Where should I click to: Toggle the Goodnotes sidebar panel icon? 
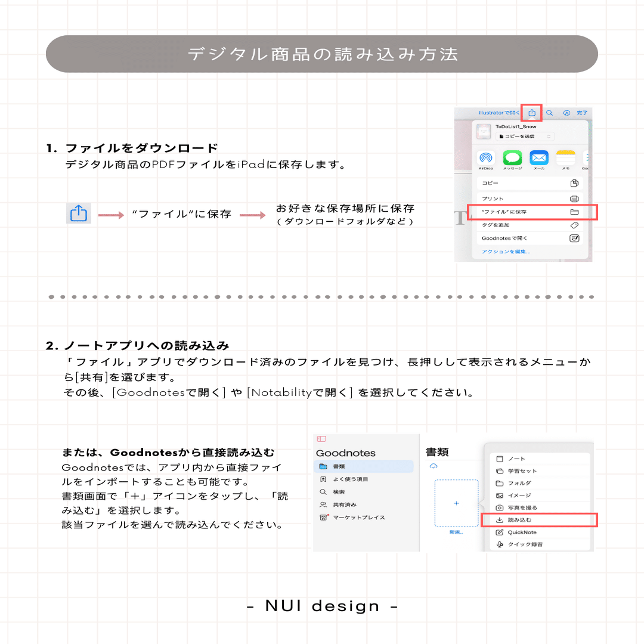point(321,439)
